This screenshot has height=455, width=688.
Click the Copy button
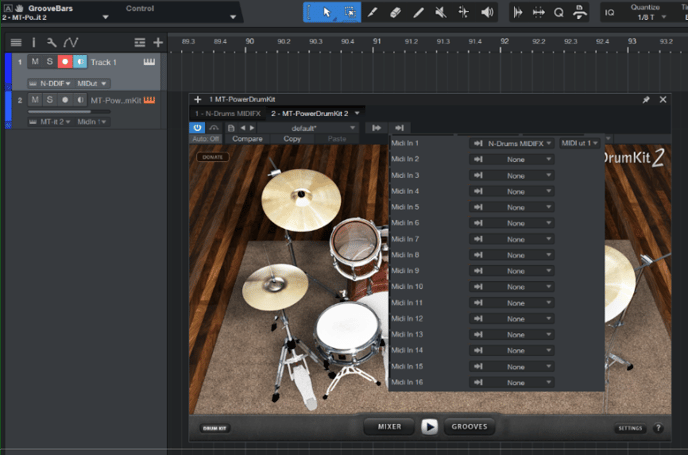(292, 139)
